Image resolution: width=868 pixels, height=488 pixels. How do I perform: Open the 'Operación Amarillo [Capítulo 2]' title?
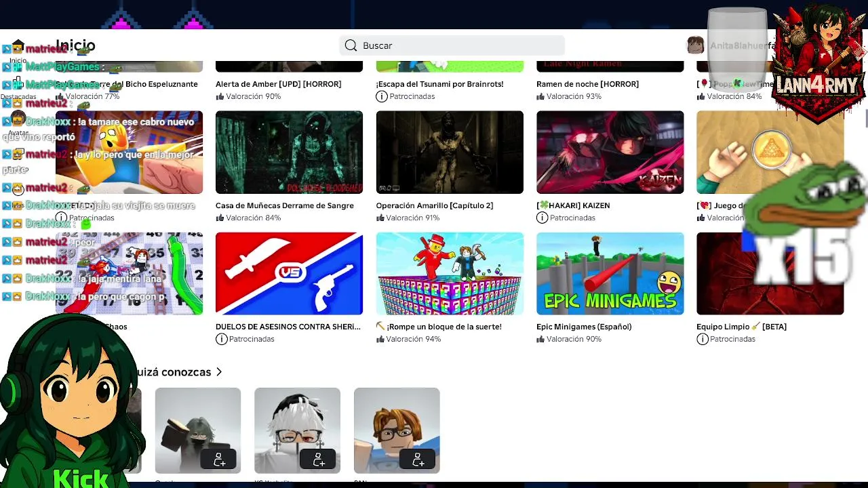coord(434,205)
